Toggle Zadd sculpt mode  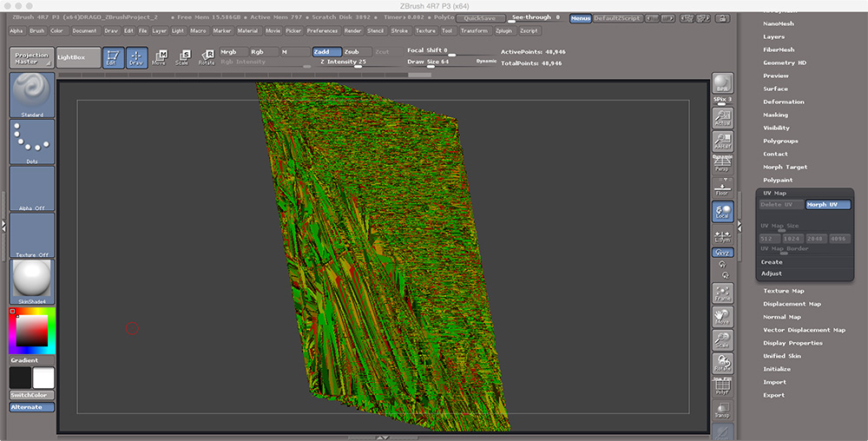point(327,52)
